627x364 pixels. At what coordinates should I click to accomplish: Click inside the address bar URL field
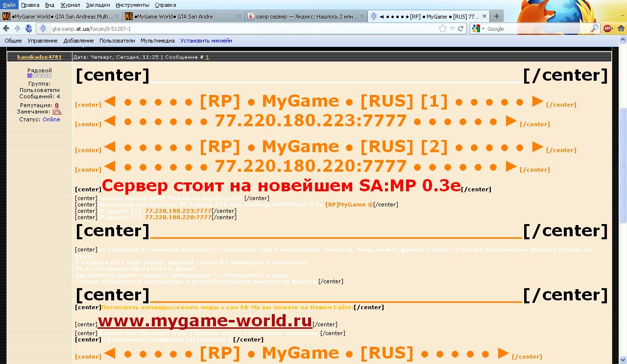tap(240, 29)
